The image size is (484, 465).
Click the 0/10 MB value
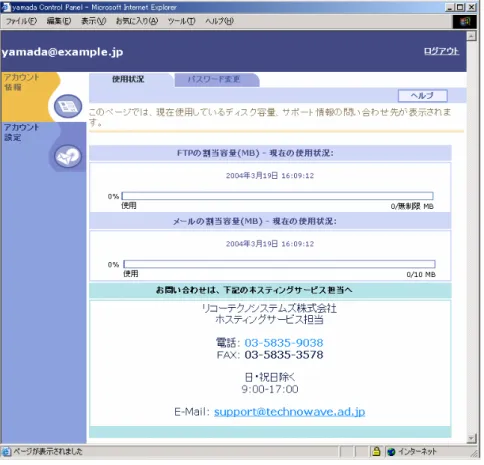(x=421, y=275)
